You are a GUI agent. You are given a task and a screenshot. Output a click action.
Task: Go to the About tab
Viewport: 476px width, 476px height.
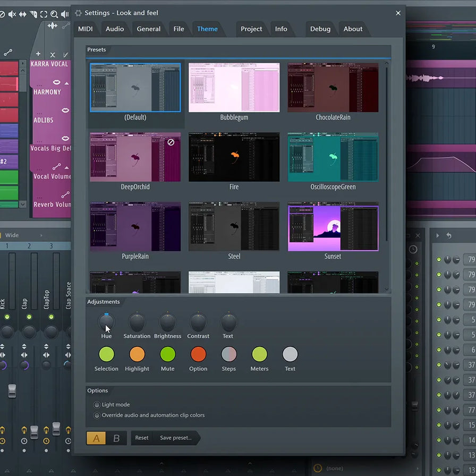pos(353,29)
